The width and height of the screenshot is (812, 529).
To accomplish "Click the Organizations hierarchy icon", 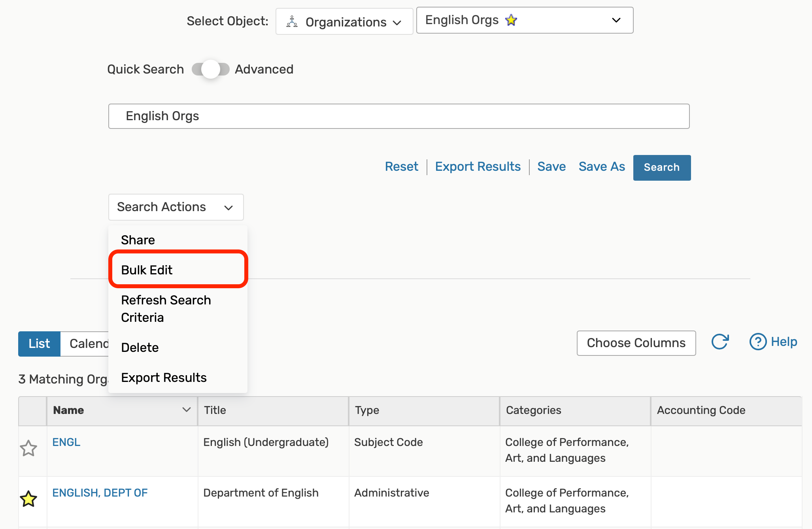I will click(292, 22).
